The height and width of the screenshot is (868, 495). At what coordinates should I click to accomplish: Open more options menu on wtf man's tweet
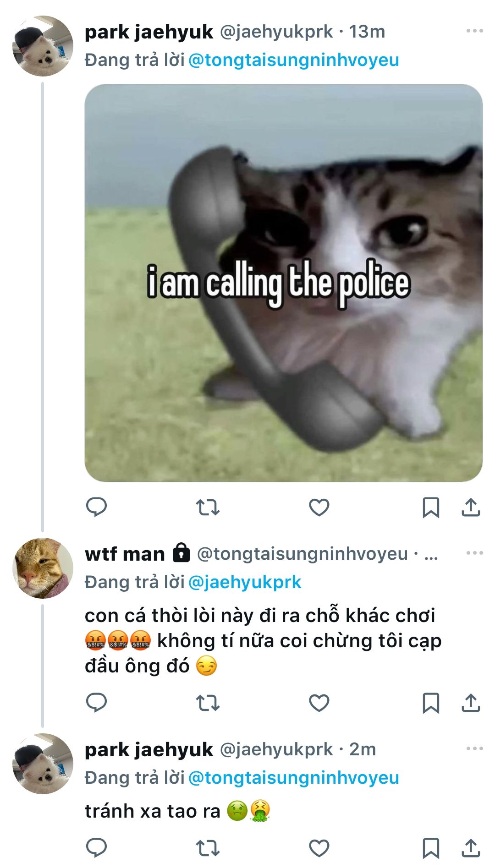click(x=474, y=553)
